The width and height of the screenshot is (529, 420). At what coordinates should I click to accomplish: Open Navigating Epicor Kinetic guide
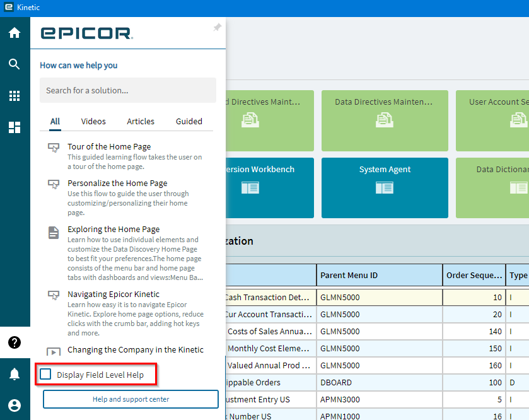click(113, 294)
